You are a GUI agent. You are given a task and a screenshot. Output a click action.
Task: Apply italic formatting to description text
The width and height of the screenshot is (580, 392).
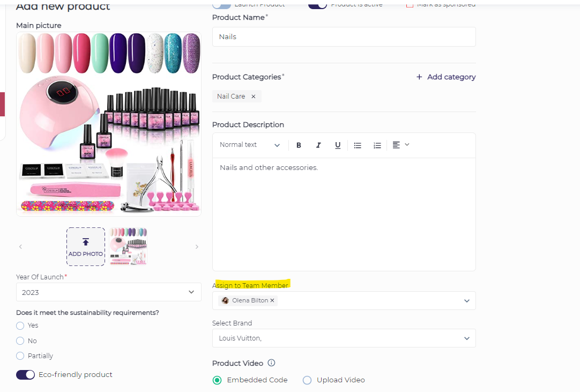tap(318, 145)
